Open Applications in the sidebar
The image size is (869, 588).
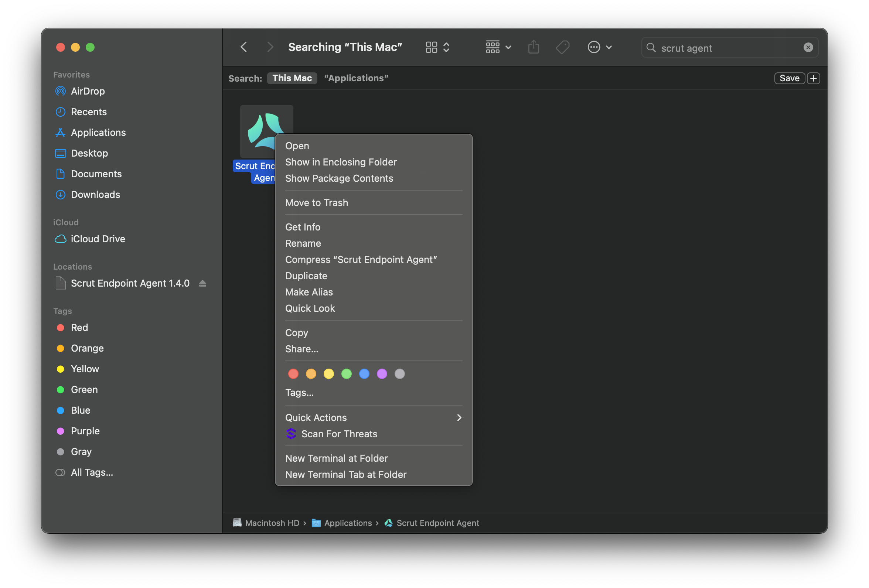90,132
